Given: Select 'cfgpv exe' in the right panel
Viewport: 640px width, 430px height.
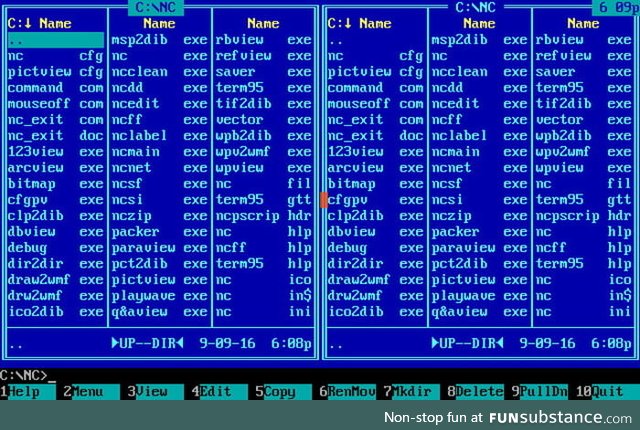Looking at the screenshot, I should tap(375, 200).
